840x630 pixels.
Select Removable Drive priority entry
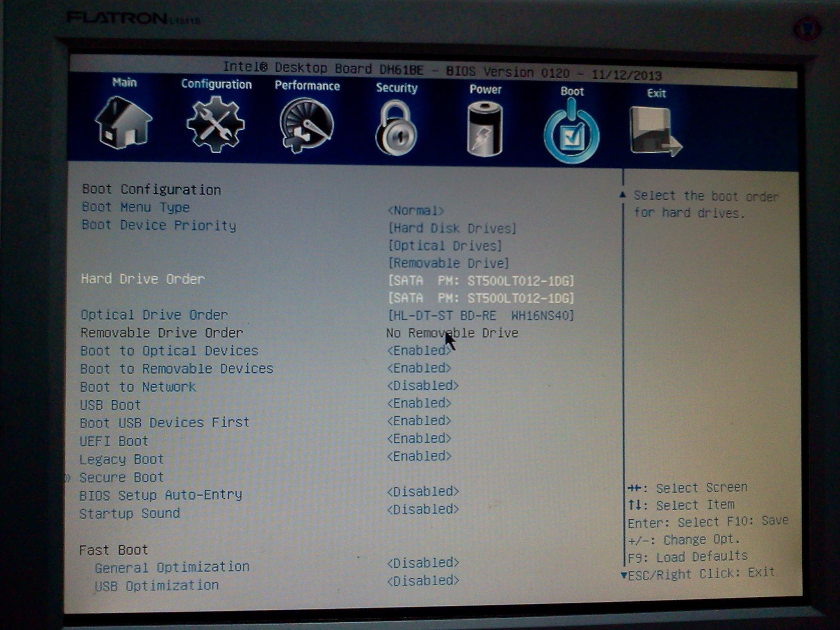click(x=449, y=263)
